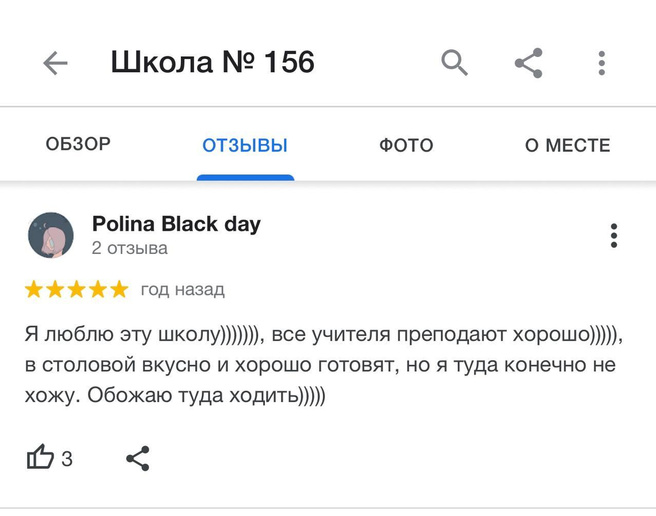View the reviewer's 2 отзыва
This screenshot has width=656, height=516.
click(129, 248)
